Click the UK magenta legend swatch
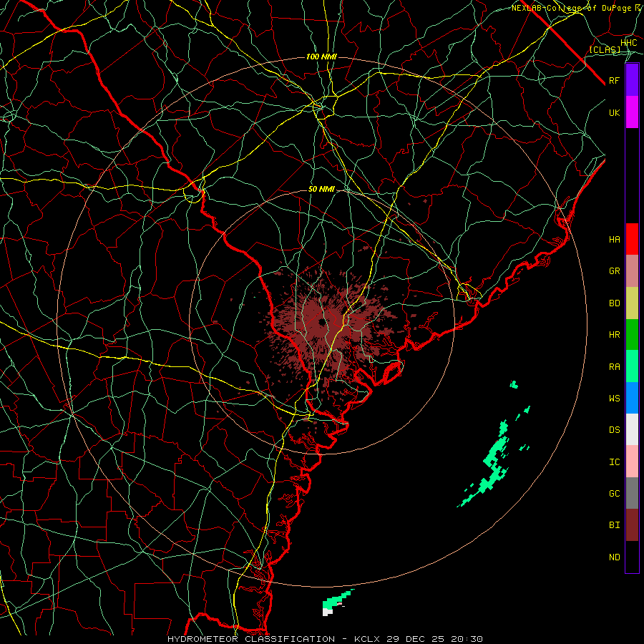The image size is (644, 644). [x=632, y=112]
